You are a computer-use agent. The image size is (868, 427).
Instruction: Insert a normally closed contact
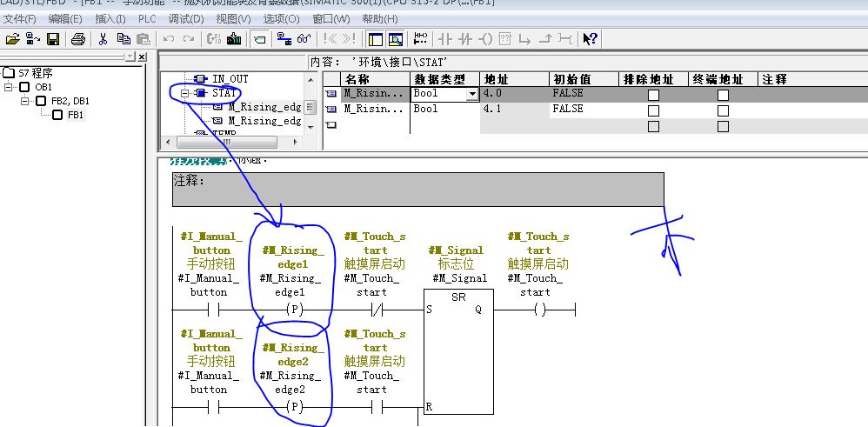(x=465, y=39)
